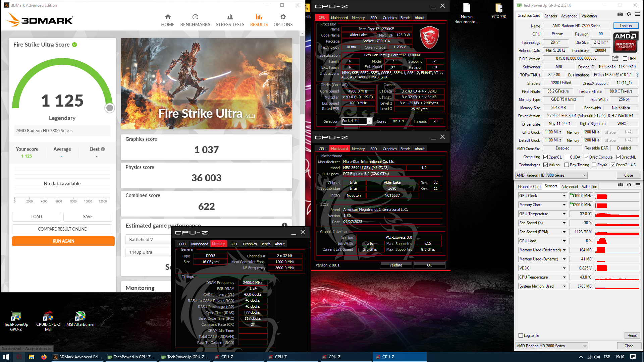Screen dimensions: 644x362
Task: Go to STRESS TESTS in 3DMark
Action: pos(230,20)
